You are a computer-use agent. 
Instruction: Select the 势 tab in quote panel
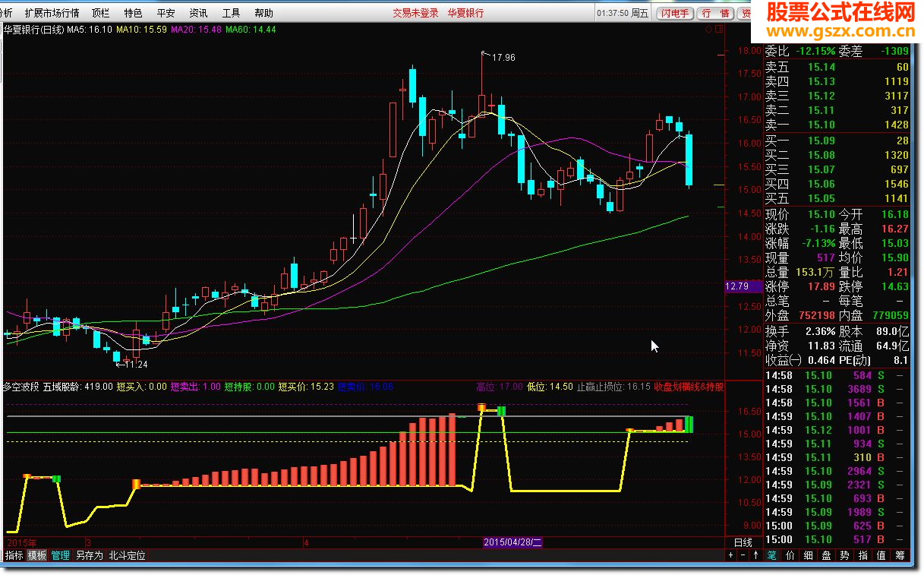pyautogui.click(x=844, y=555)
